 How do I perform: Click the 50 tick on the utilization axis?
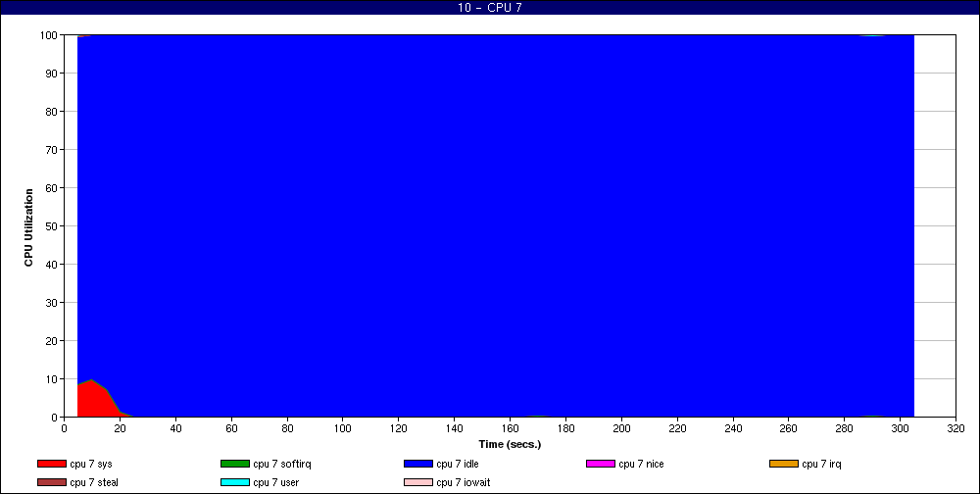coord(52,226)
